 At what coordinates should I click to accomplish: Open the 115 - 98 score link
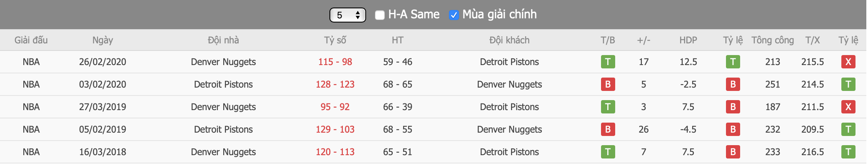tap(335, 62)
